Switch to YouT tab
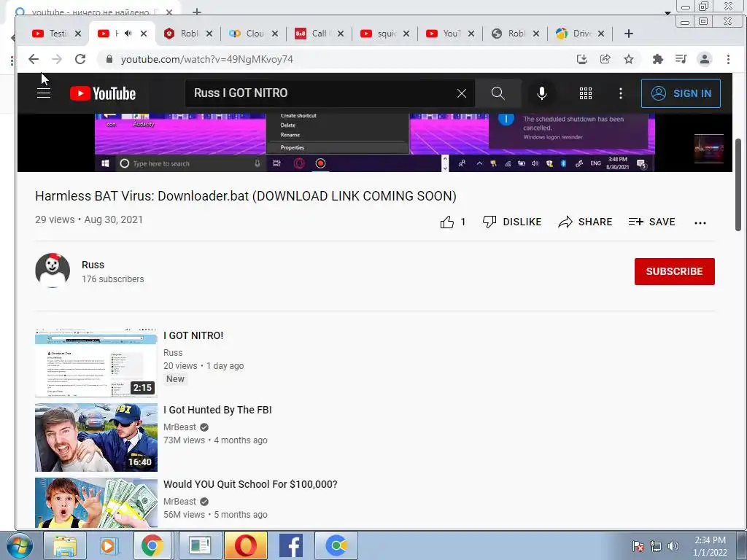Screen dimensions: 747x560 [449, 34]
